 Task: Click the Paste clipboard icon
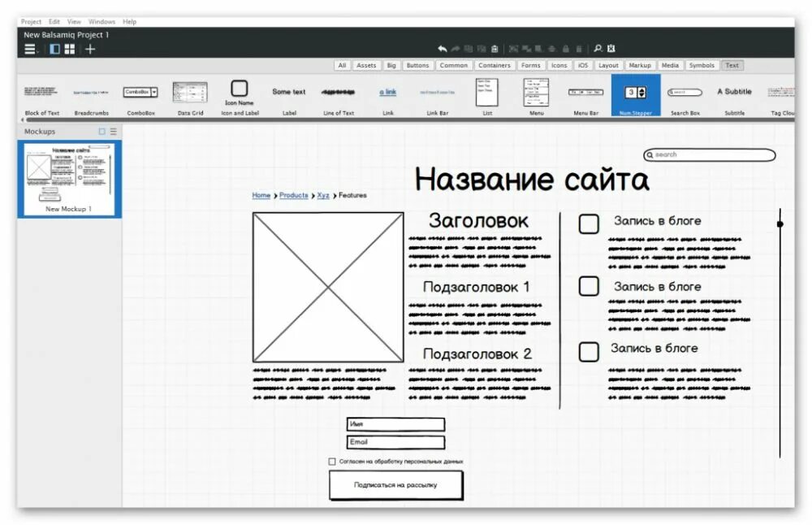pos(495,49)
